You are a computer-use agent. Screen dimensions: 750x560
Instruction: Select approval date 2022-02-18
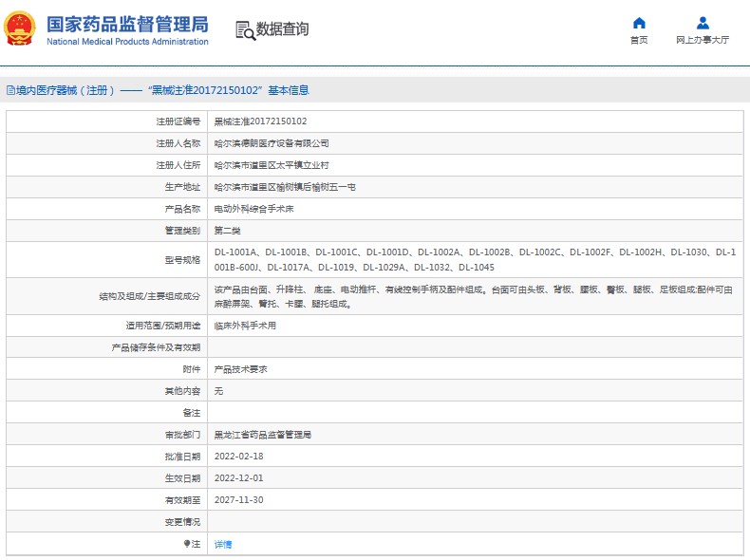(238, 457)
